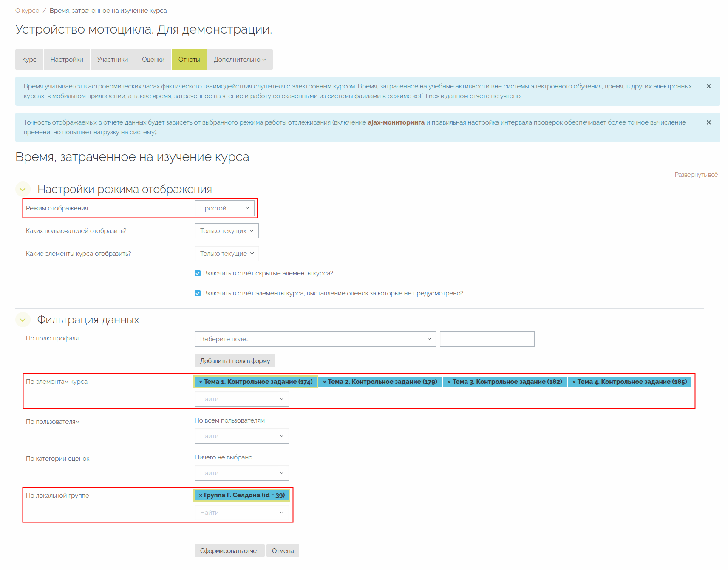Click the Добавить 1 поля в форму button
The height and width of the screenshot is (570, 728).
tap(235, 361)
